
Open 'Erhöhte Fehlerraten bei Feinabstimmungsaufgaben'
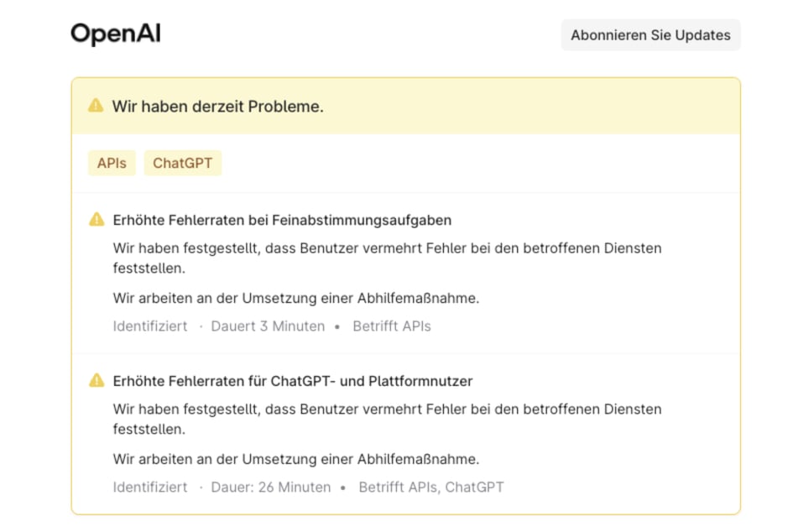[282, 219]
